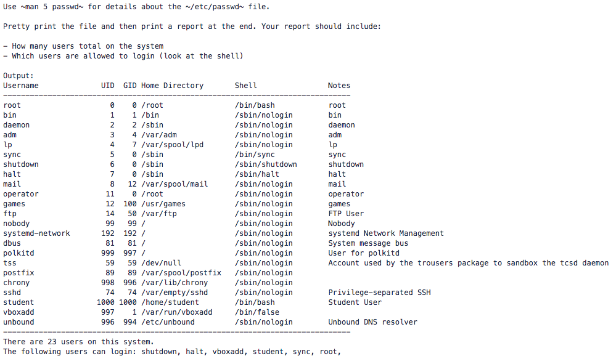Click the /bin/false shell for vboxadd
Viewport: 616px width, 364px height.
point(257,312)
